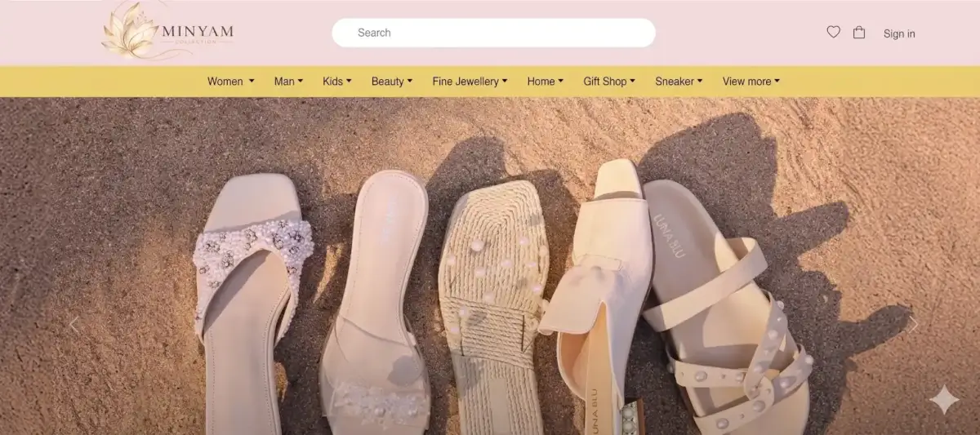Show the next carousel slide
Image resolution: width=980 pixels, height=435 pixels.
(x=913, y=325)
